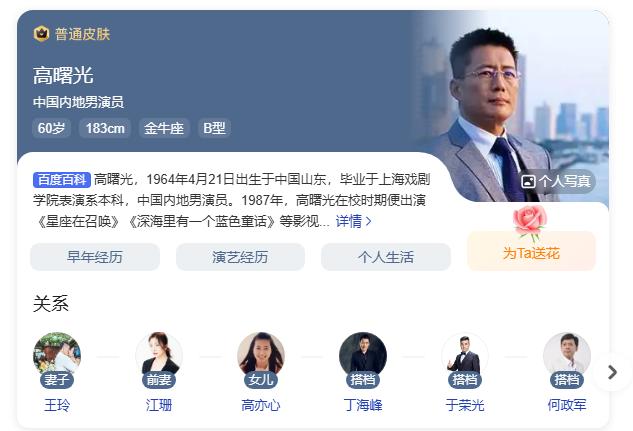Switch to the 演艺经历 tab
This screenshot has height=431, width=633.
(240, 257)
